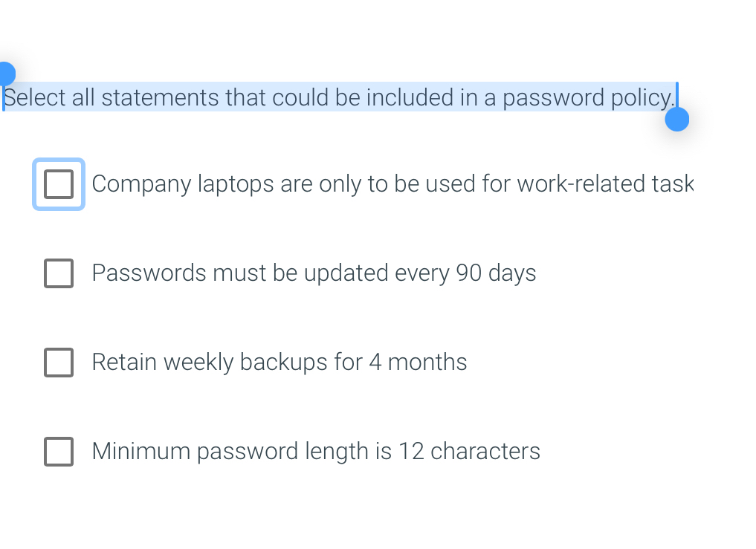The image size is (756, 549).
Task: Click the label "Passwords must be updated every 90 days"
Action: pos(314,273)
